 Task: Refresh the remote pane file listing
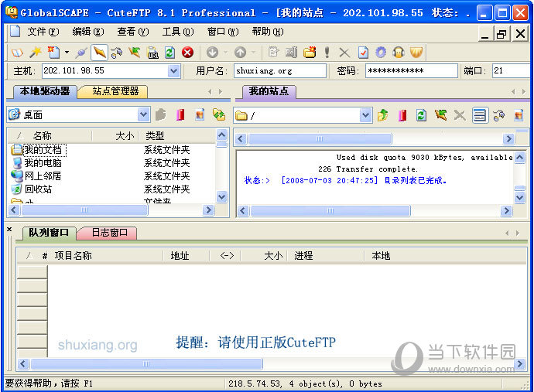[x=421, y=115]
